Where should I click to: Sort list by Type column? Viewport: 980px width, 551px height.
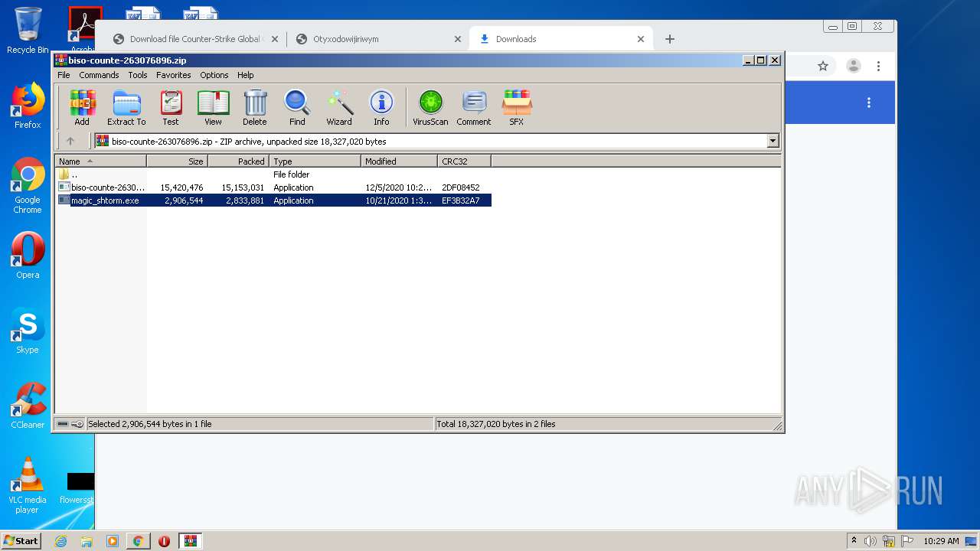click(315, 161)
